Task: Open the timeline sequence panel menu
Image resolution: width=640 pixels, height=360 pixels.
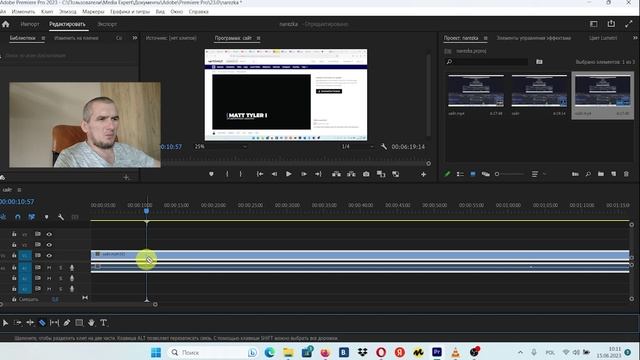Action: point(19,190)
